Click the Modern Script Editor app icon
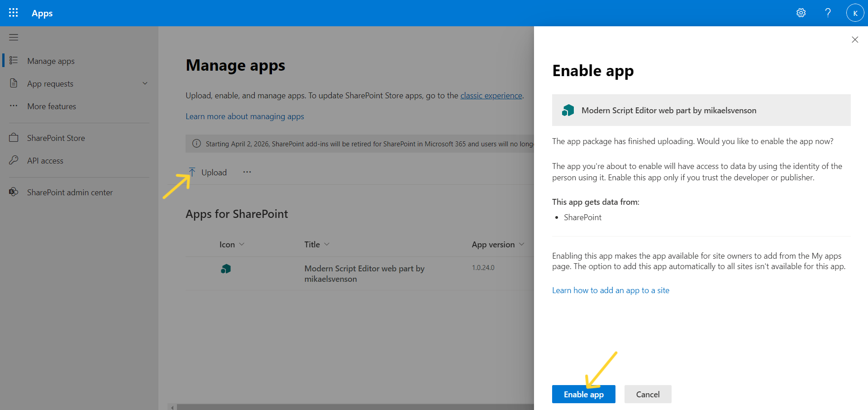The height and width of the screenshot is (410, 868). click(x=226, y=269)
